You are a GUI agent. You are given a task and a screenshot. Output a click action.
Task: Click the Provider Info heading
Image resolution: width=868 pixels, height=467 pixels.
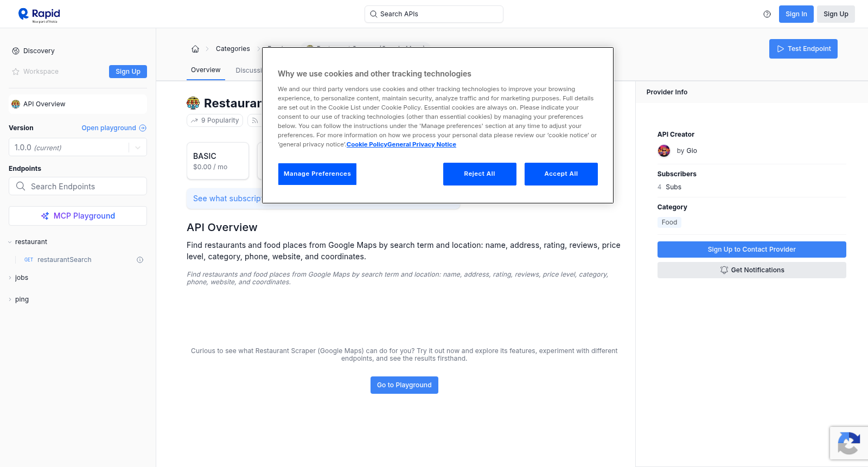point(667,92)
